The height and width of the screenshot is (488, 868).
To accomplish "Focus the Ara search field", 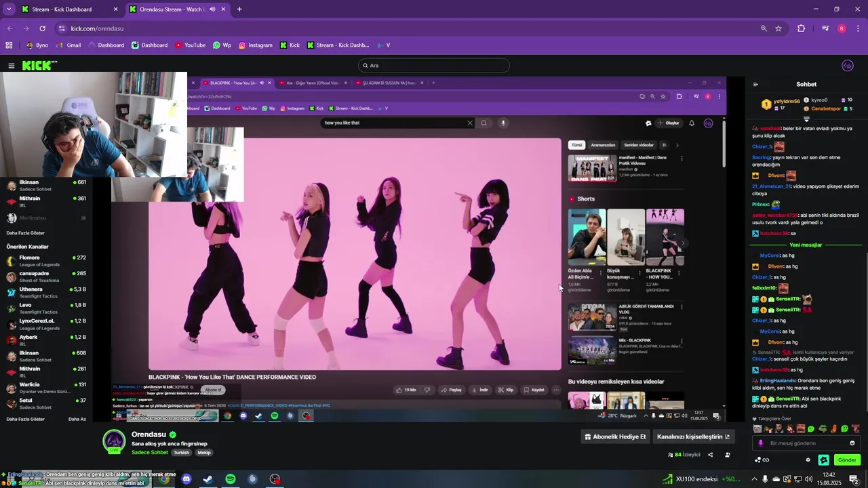I will (x=434, y=66).
